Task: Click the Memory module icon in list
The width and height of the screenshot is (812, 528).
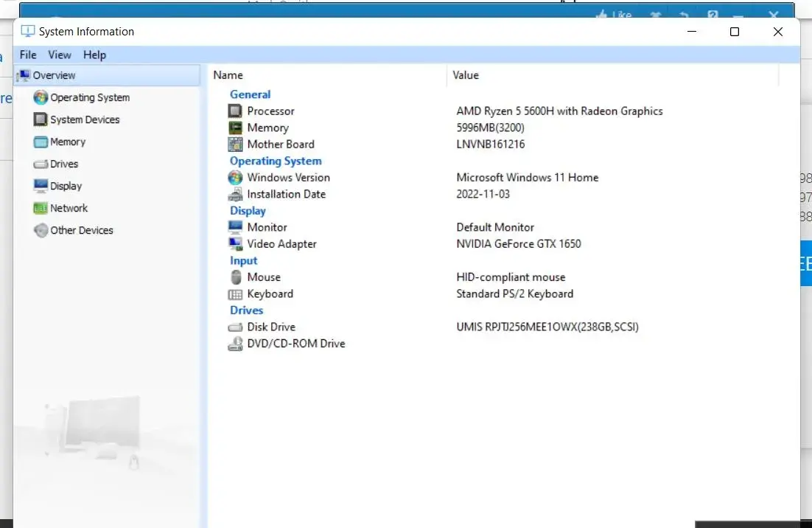Action: click(x=235, y=128)
